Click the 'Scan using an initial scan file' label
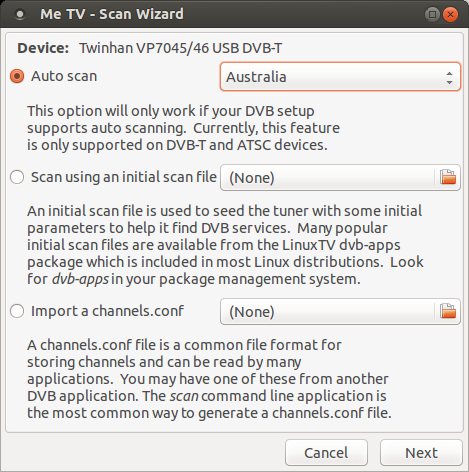The image size is (469, 472). click(124, 177)
